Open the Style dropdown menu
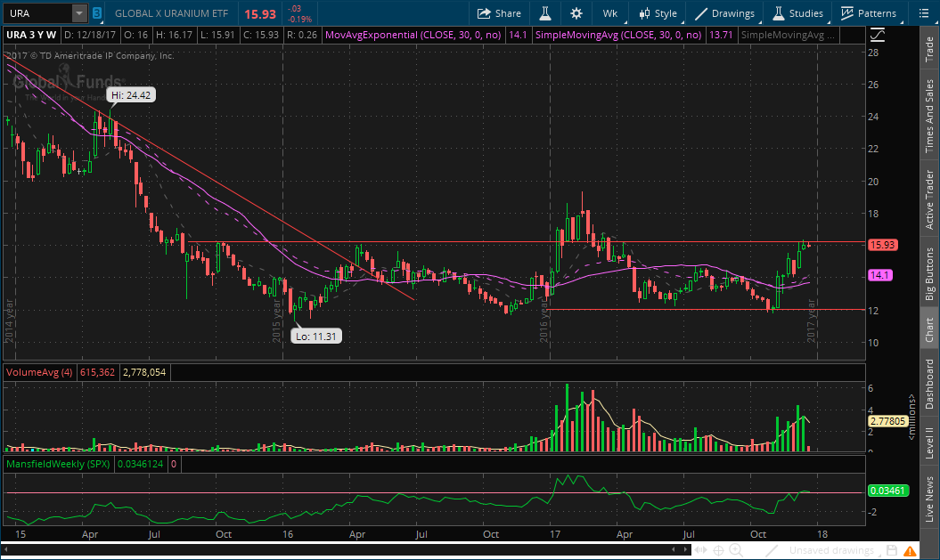 pyautogui.click(x=657, y=13)
